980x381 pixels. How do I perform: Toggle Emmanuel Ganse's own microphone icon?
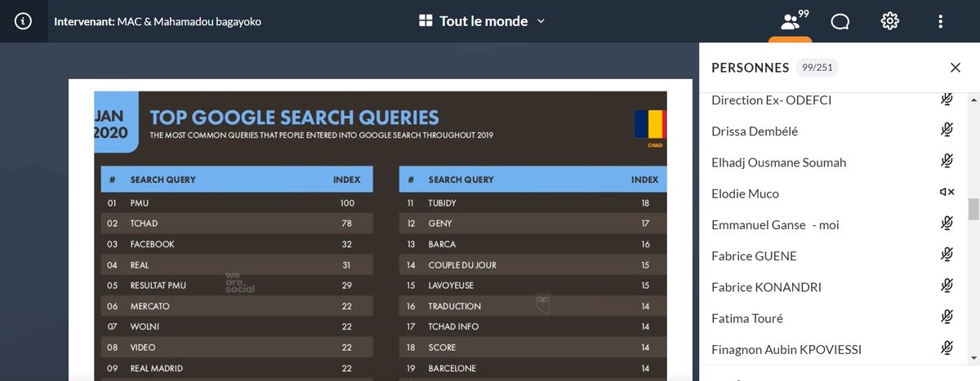click(947, 224)
